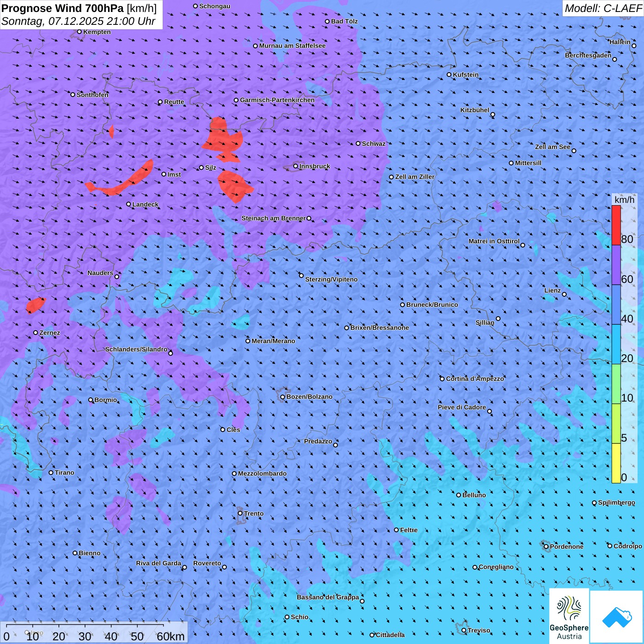Click the Pordenone city marker
This screenshot has height=644, width=644.
tap(546, 546)
